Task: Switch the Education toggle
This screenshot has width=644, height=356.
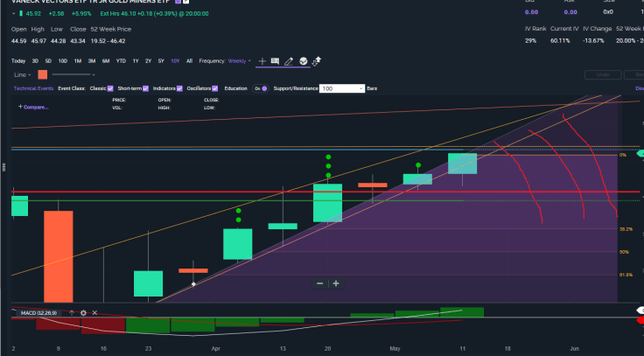Action: click(x=261, y=88)
